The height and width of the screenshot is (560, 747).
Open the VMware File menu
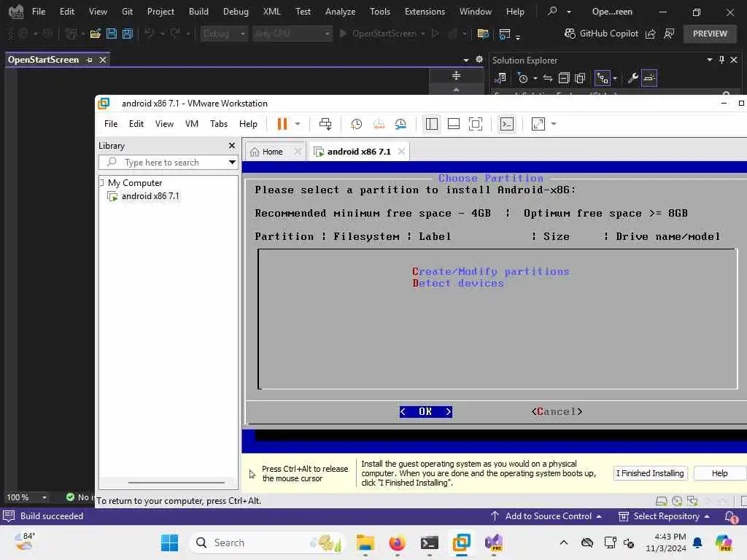[111, 124]
